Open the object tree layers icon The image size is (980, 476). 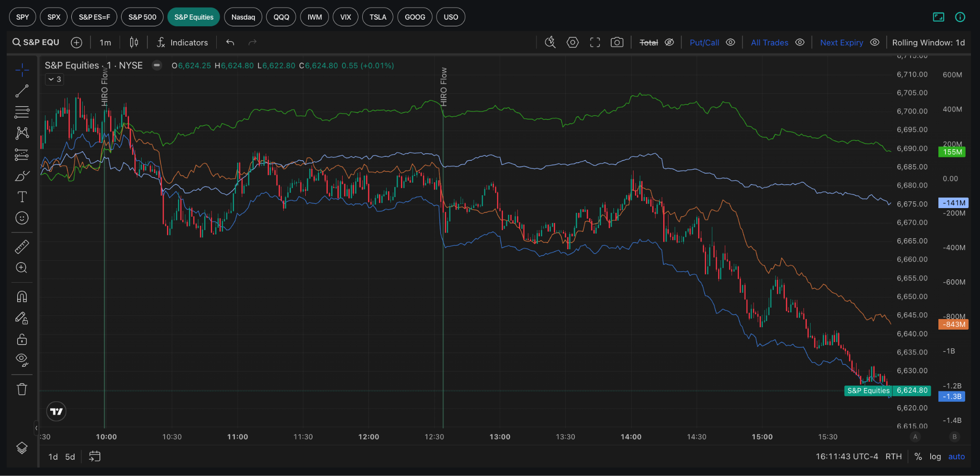tap(22, 448)
